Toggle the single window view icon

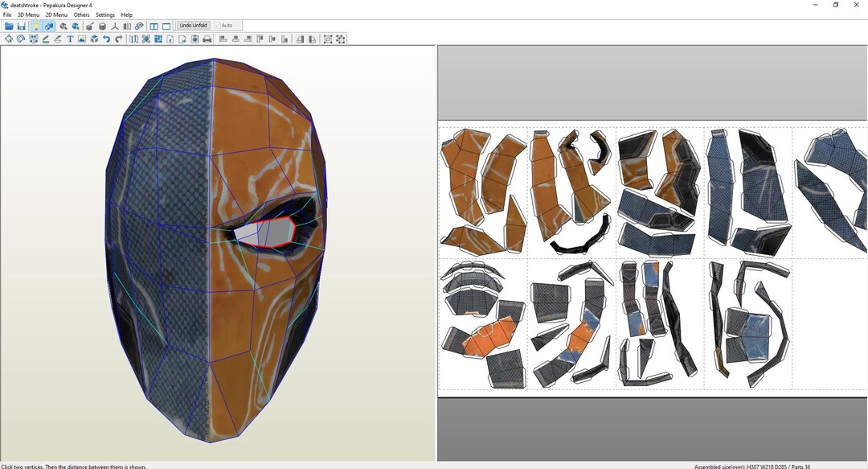click(166, 26)
